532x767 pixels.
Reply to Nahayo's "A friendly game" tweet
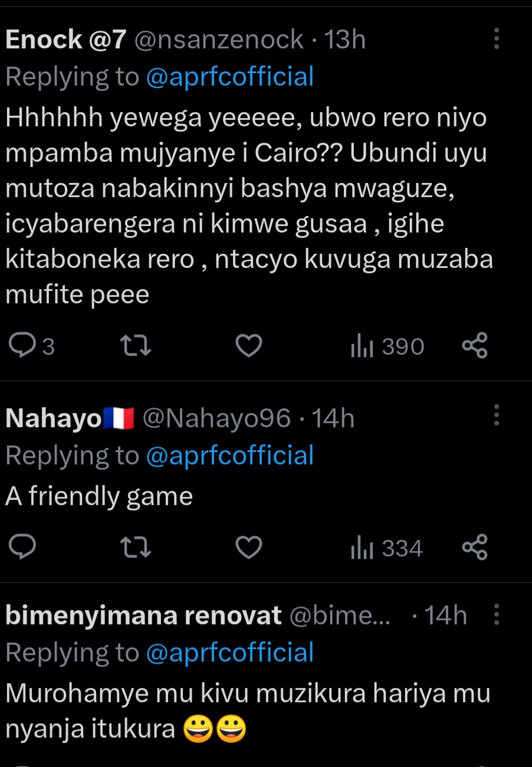tap(24, 549)
